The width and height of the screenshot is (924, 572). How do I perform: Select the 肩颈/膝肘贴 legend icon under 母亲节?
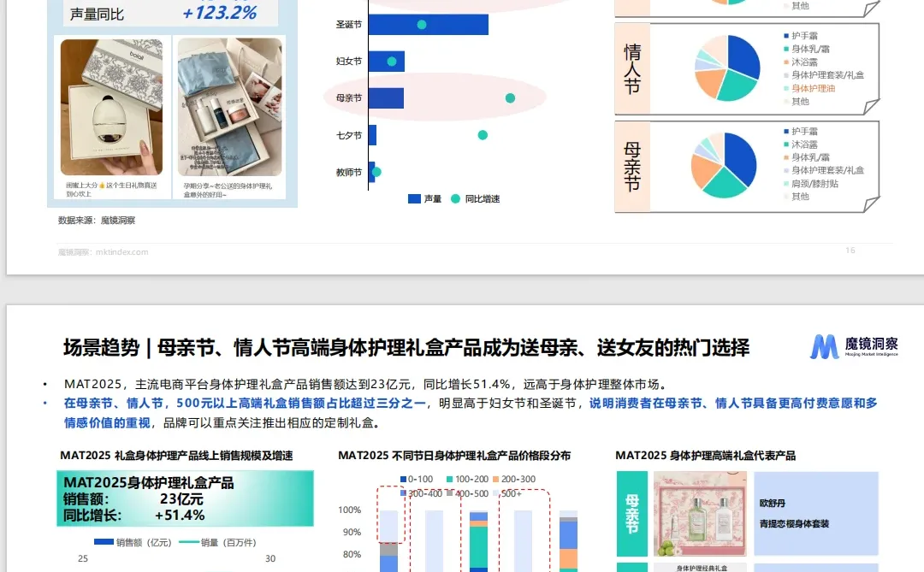(785, 182)
